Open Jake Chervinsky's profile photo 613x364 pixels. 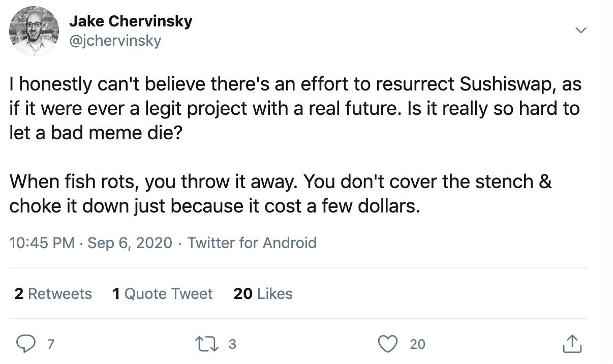pyautogui.click(x=34, y=31)
